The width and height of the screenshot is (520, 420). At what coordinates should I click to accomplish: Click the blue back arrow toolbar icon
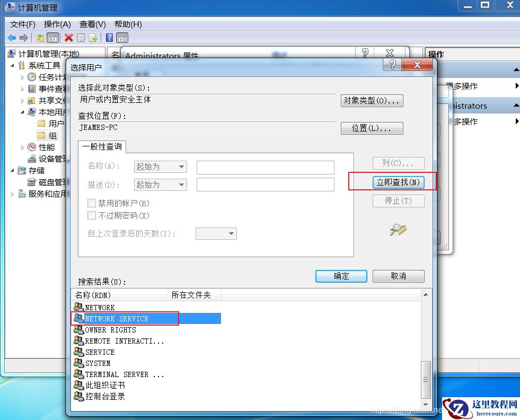[x=12, y=38]
